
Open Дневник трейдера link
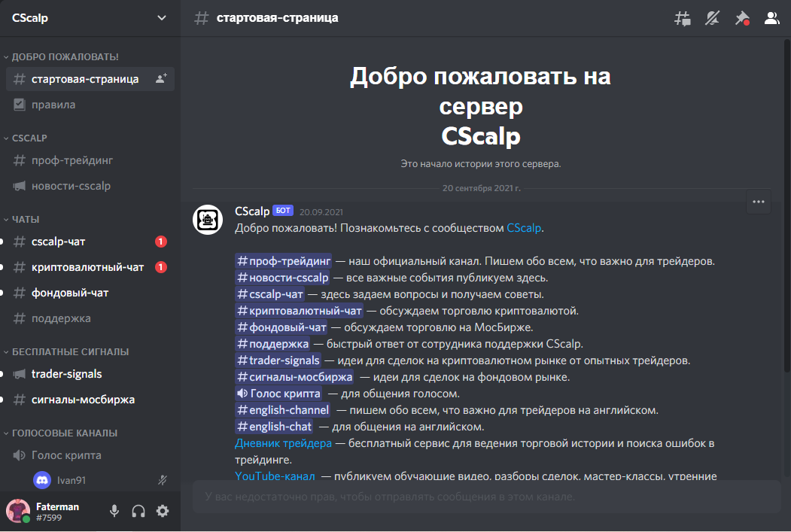[283, 443]
